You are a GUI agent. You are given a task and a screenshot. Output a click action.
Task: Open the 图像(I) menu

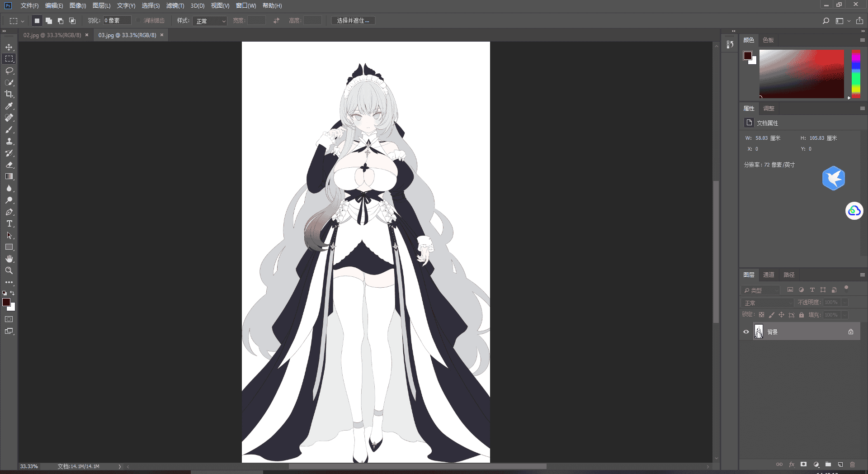[78, 6]
